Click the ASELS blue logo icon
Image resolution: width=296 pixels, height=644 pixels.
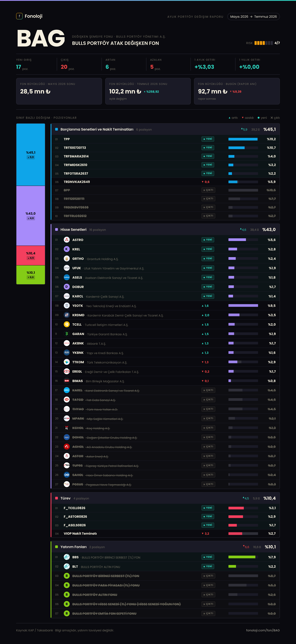coord(67,278)
